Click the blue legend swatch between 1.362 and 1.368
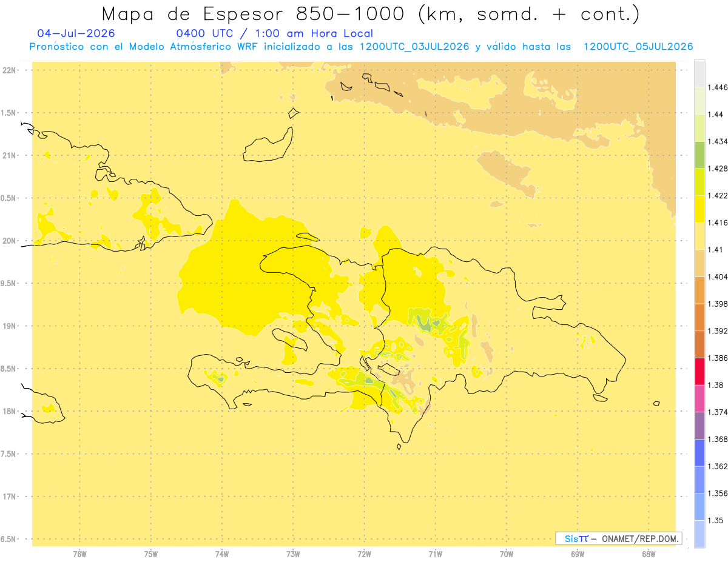728x562 pixels. point(699,452)
